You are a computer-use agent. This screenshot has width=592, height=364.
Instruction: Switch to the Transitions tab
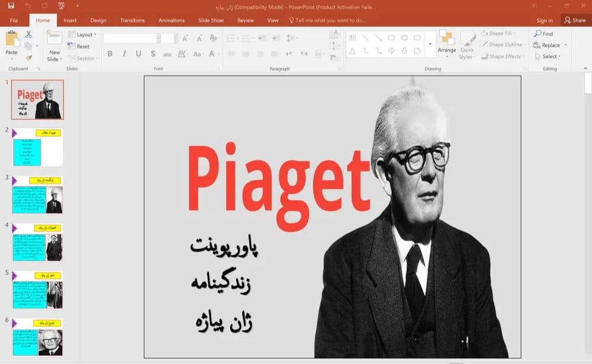[x=133, y=20]
